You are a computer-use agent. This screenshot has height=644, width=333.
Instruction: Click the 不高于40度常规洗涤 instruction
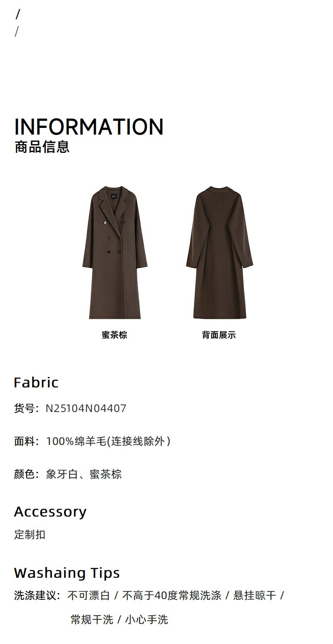[171, 595]
